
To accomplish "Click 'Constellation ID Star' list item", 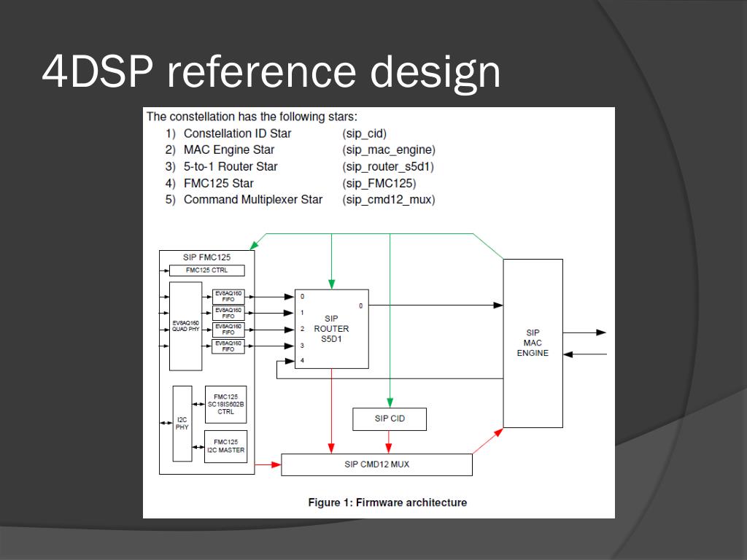I will (237, 133).
